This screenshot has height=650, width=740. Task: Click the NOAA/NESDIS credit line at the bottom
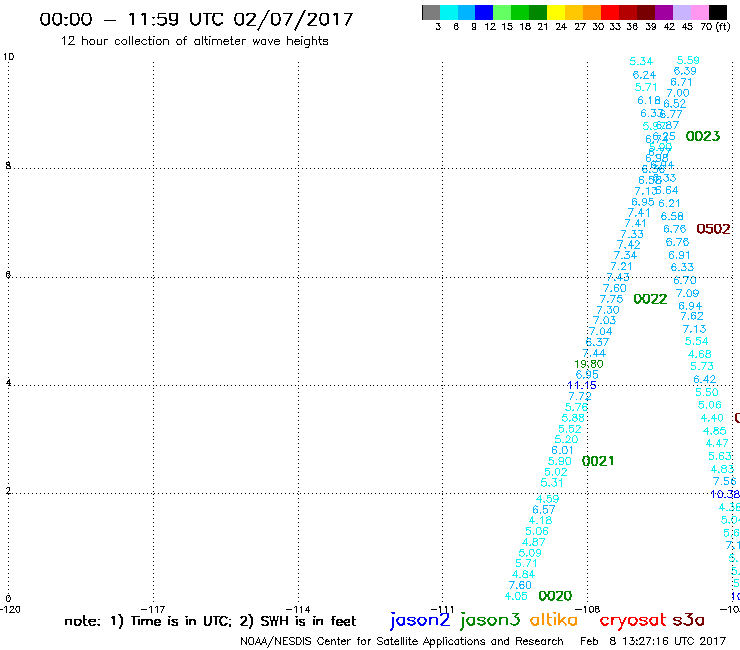point(402,641)
